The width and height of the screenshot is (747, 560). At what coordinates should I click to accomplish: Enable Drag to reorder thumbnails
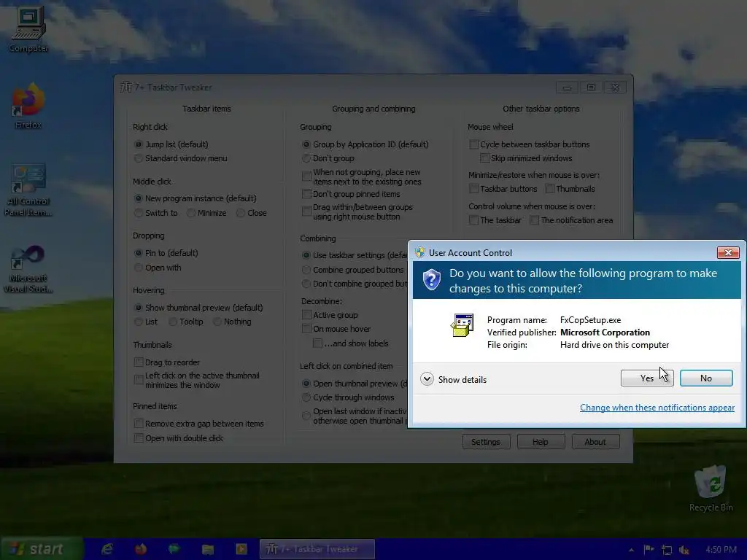[x=139, y=362]
